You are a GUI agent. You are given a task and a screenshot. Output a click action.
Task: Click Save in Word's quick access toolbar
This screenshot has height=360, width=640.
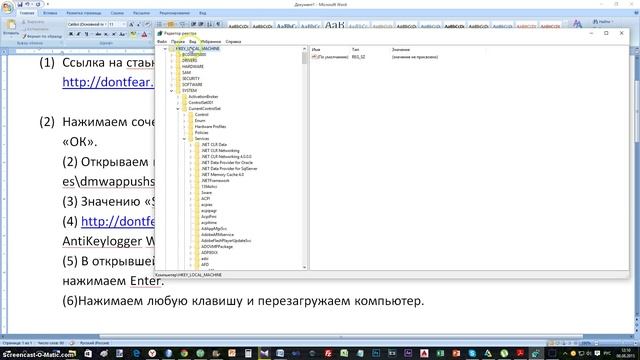pos(19,4)
